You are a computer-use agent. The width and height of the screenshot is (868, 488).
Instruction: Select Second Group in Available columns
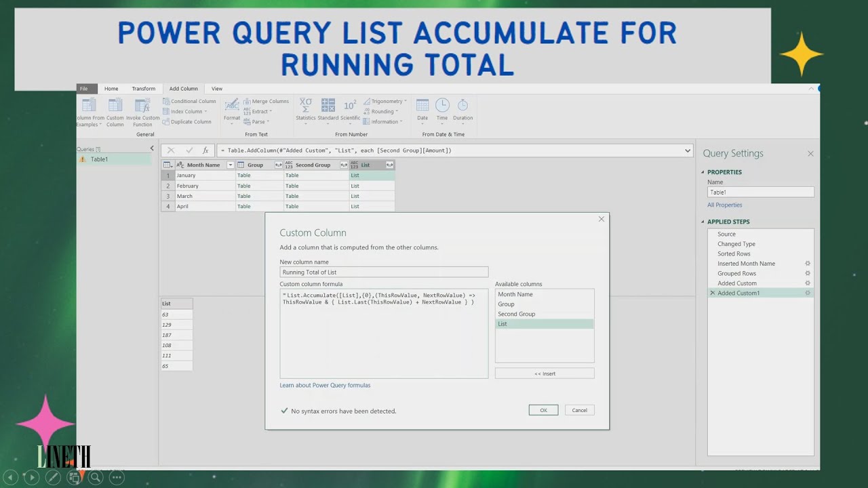545,314
